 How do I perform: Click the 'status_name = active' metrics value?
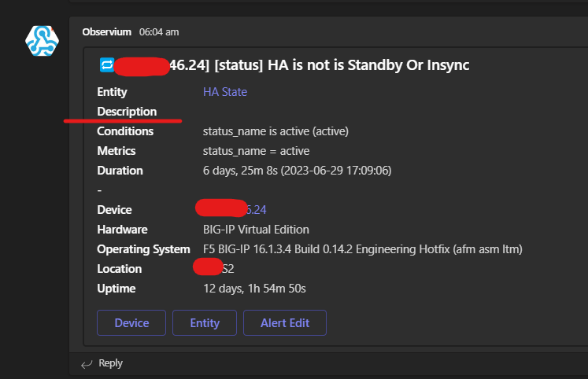click(x=256, y=151)
